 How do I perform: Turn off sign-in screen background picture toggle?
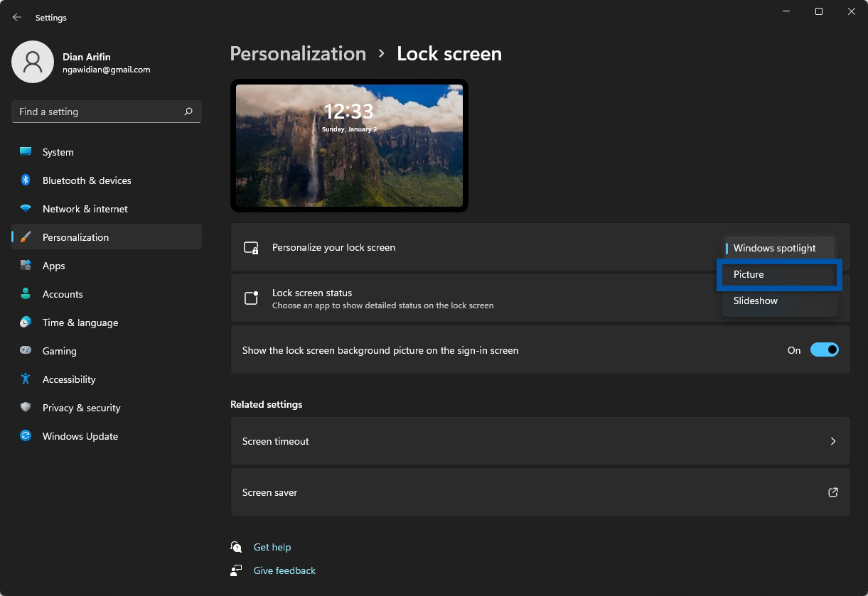pos(824,350)
